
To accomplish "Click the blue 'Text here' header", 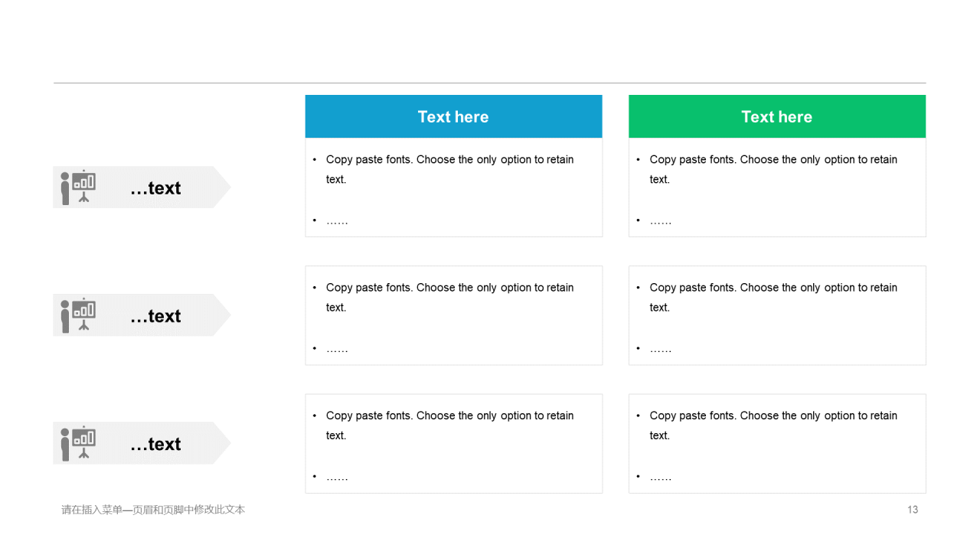I will [453, 116].
